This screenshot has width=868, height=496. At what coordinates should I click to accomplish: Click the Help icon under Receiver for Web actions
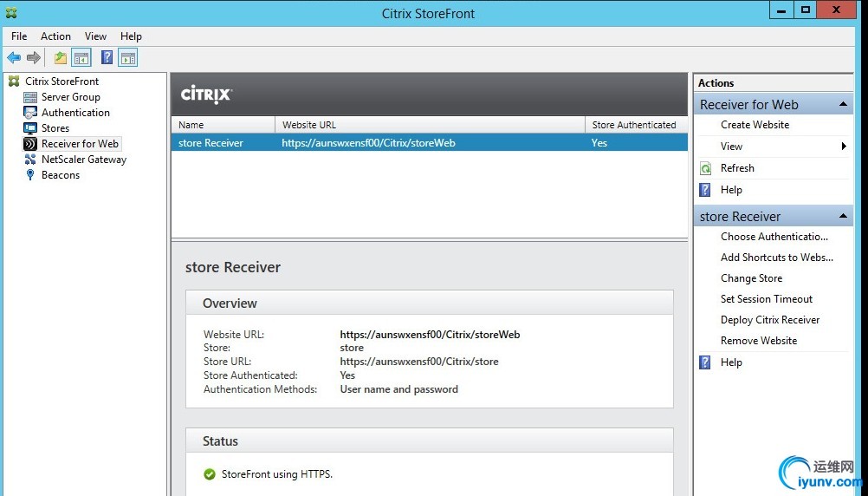(704, 190)
